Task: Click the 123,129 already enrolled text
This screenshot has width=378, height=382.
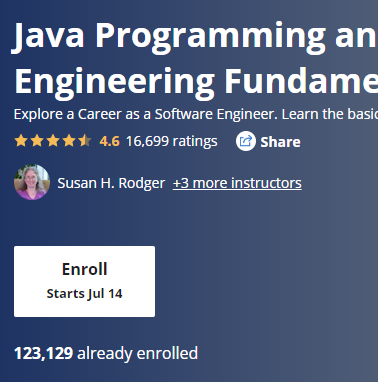Action: click(x=106, y=353)
